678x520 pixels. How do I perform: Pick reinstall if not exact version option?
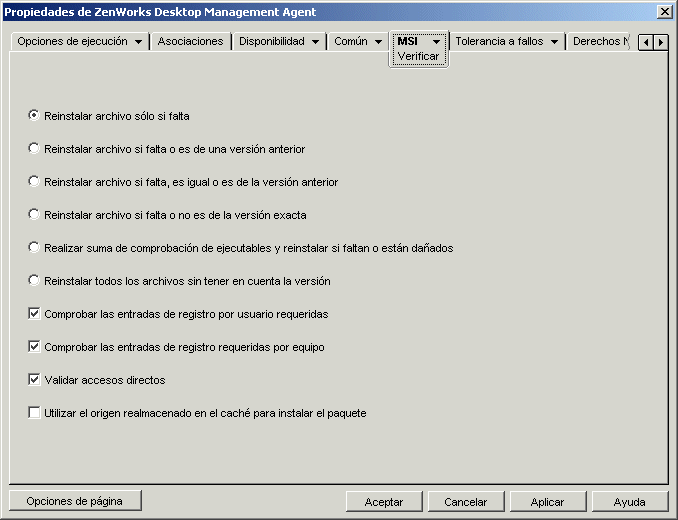click(x=34, y=214)
